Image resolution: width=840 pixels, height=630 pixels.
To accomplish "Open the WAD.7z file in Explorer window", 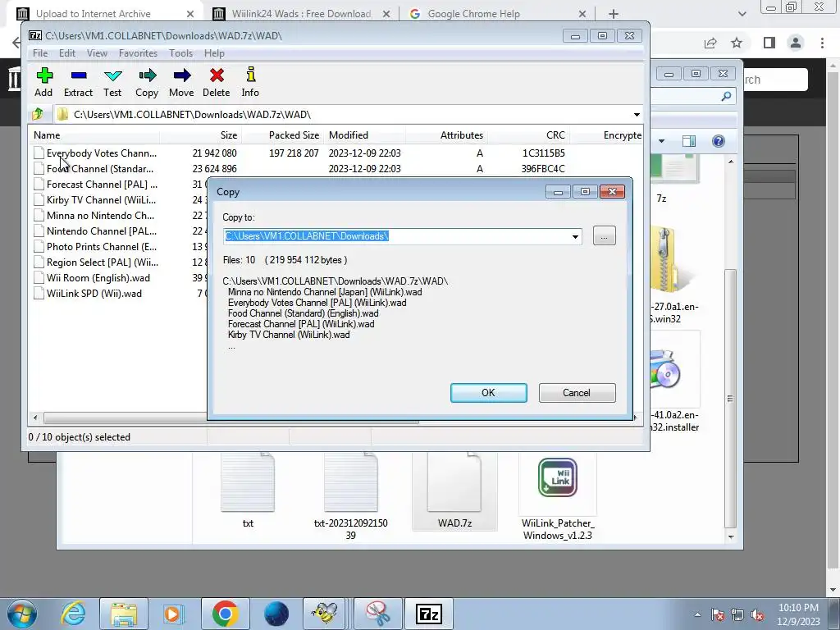I will click(x=454, y=491).
